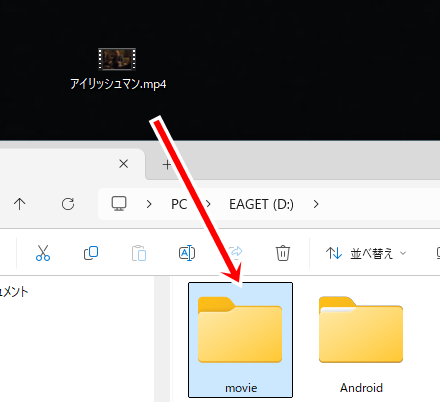Open the 並べ替え sort dropdown
This screenshot has width=440, height=402.
[366, 253]
